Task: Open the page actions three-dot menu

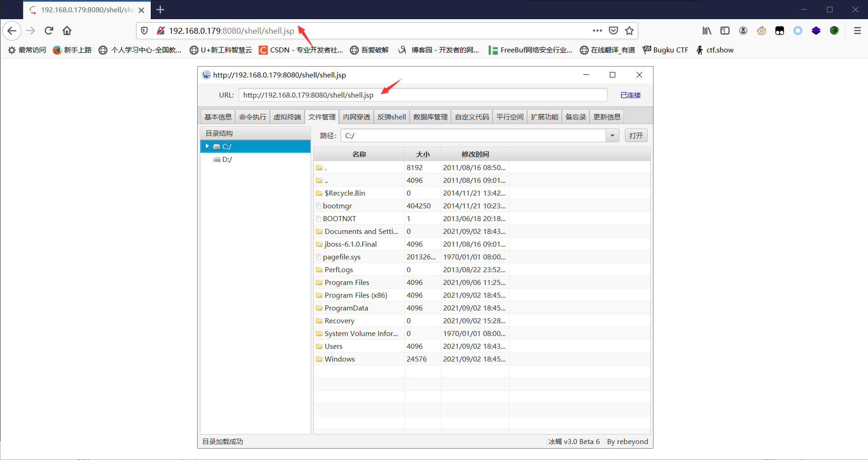Action: click(x=597, y=31)
